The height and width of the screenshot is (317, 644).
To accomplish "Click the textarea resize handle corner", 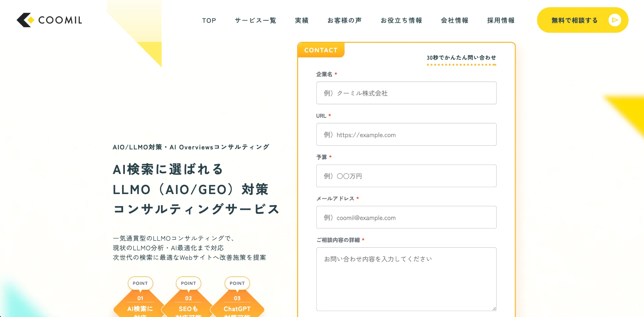I will pos(494,309).
